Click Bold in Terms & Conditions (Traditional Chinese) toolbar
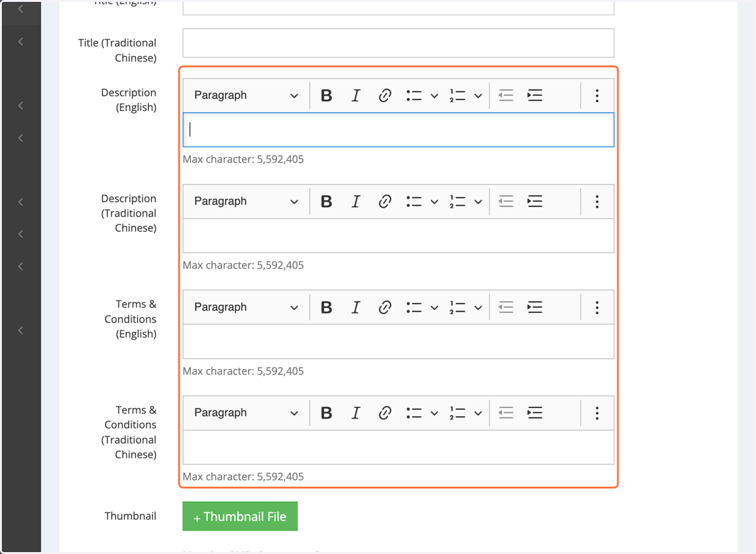Image resolution: width=756 pixels, height=554 pixels. click(x=326, y=413)
